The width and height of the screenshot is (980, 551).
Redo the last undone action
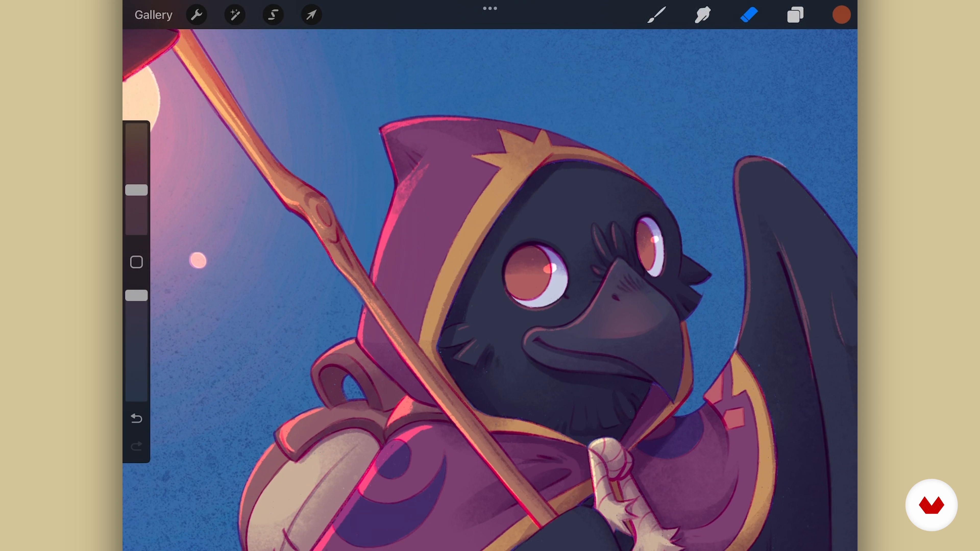(136, 446)
